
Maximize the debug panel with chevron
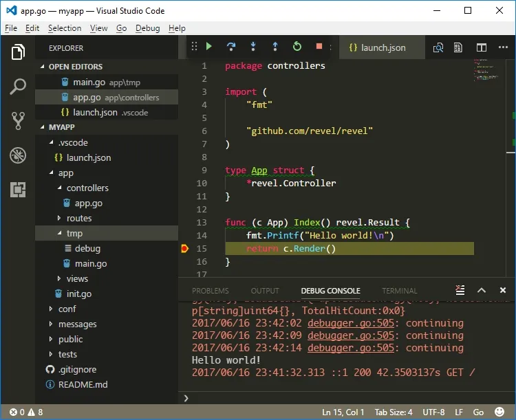[x=482, y=291]
